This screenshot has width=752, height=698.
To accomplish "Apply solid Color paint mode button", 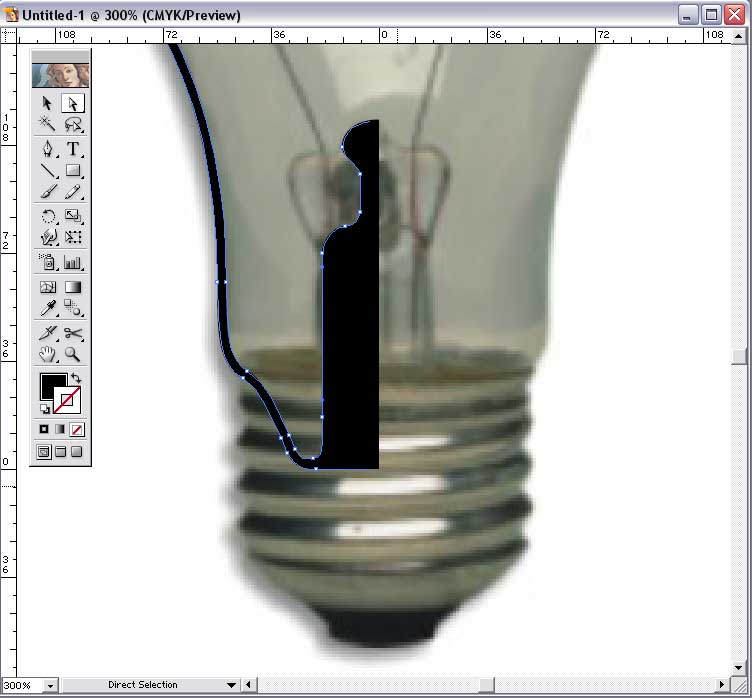I will [x=44, y=429].
